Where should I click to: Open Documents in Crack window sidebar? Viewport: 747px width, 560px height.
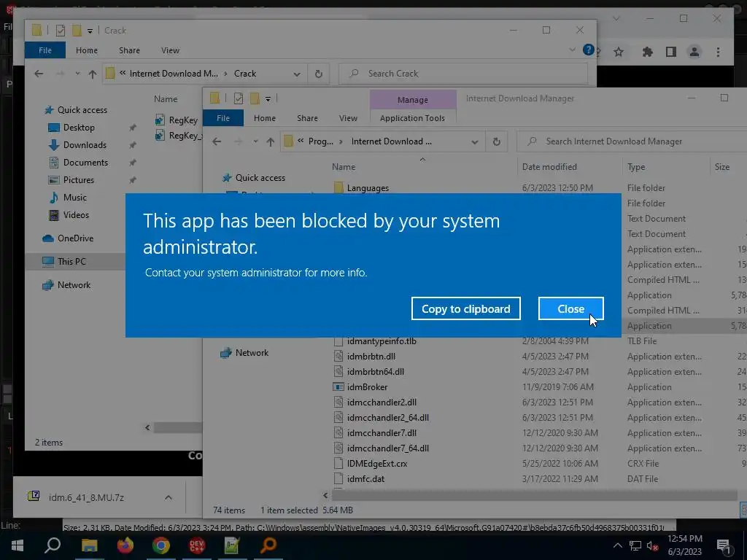pos(85,163)
